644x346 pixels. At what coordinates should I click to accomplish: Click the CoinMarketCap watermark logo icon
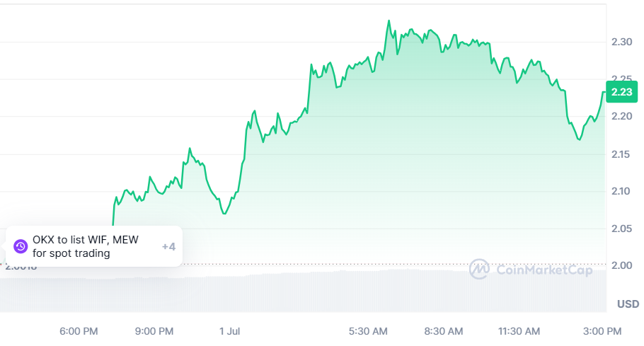coord(480,269)
